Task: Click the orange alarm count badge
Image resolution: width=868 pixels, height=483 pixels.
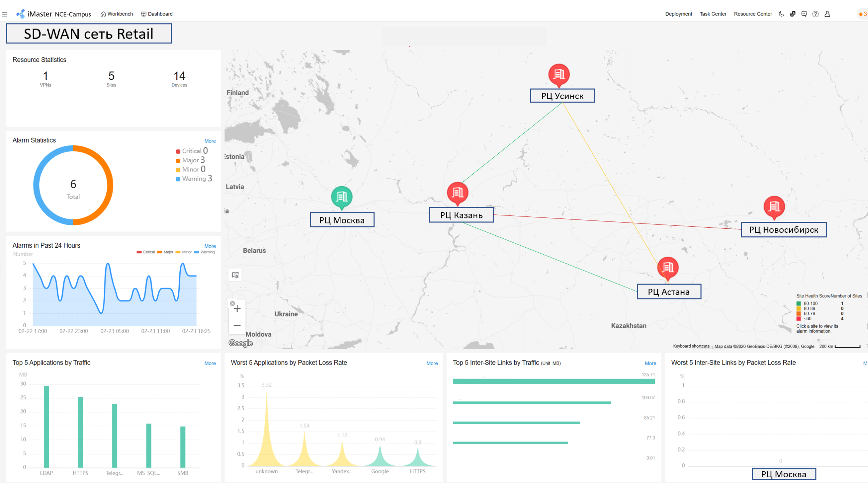Action: 863,14
